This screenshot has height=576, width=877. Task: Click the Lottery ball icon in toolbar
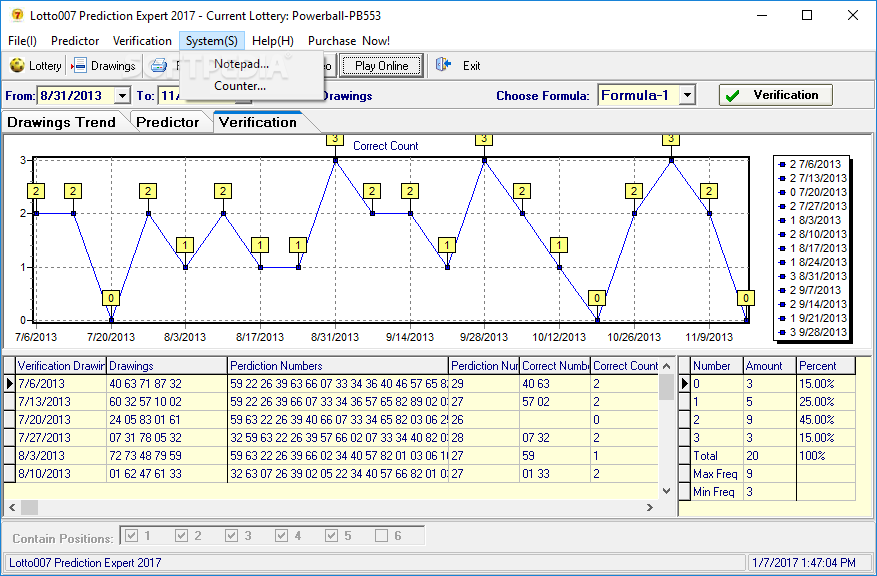17,65
